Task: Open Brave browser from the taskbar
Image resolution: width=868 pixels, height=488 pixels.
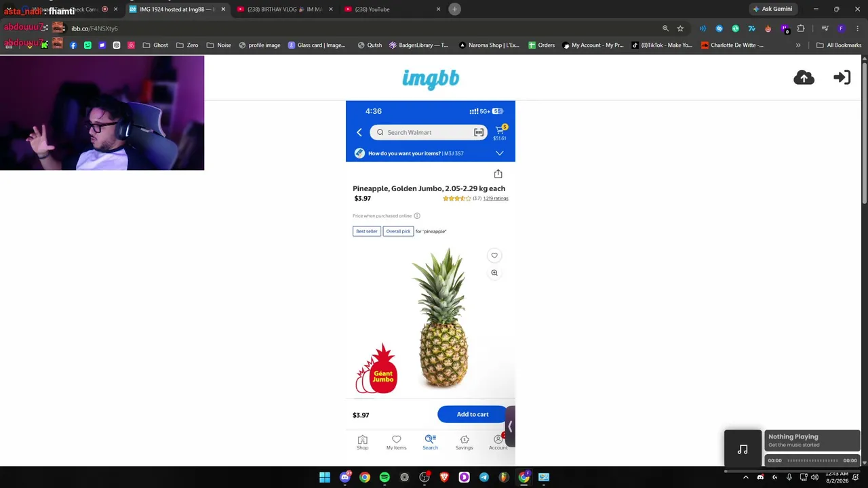Action: click(x=444, y=477)
